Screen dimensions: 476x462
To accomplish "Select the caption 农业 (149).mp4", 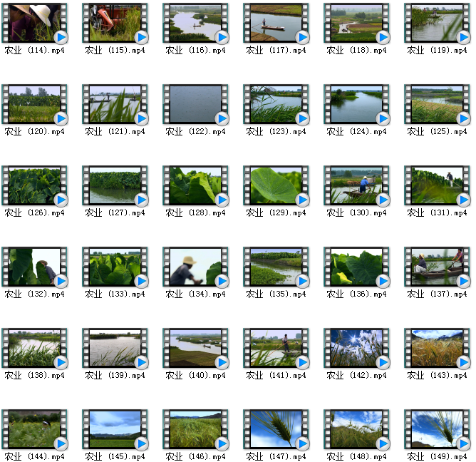I will [x=437, y=456].
